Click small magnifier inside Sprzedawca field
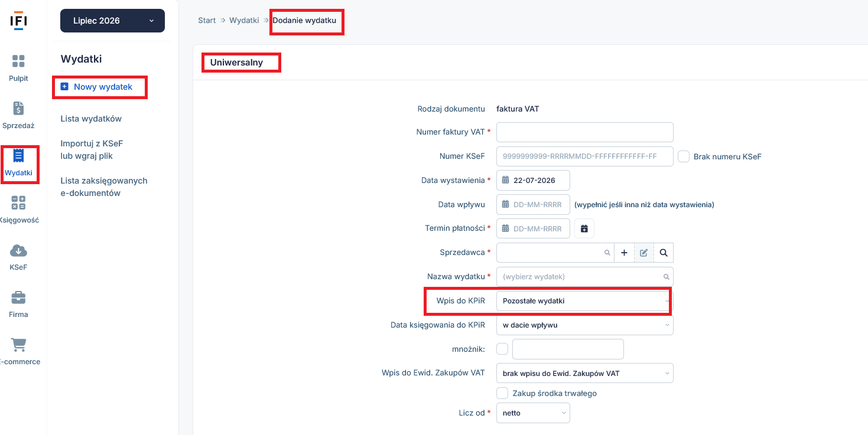868x435 pixels. [607, 253]
